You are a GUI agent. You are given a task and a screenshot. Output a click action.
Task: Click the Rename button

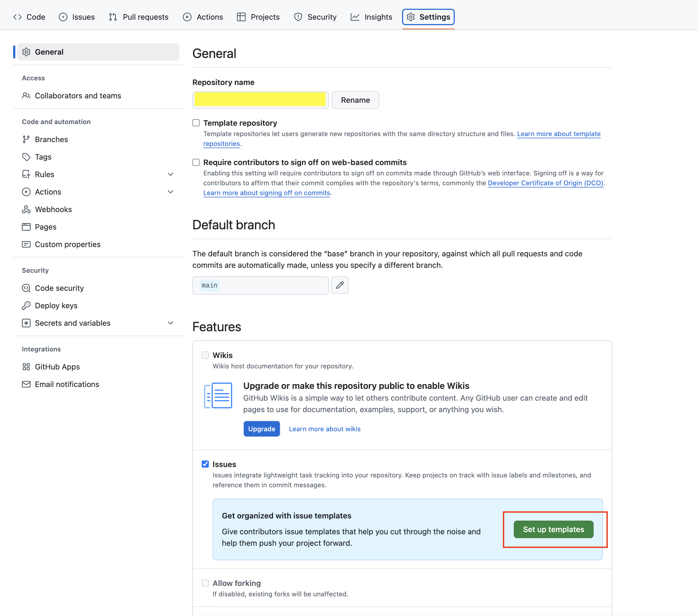coord(355,100)
